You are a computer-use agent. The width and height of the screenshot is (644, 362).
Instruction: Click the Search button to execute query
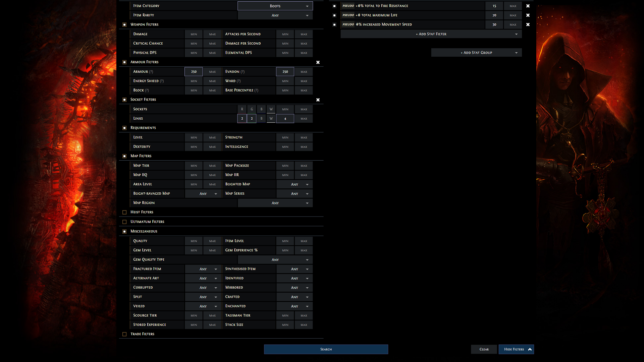point(326,349)
